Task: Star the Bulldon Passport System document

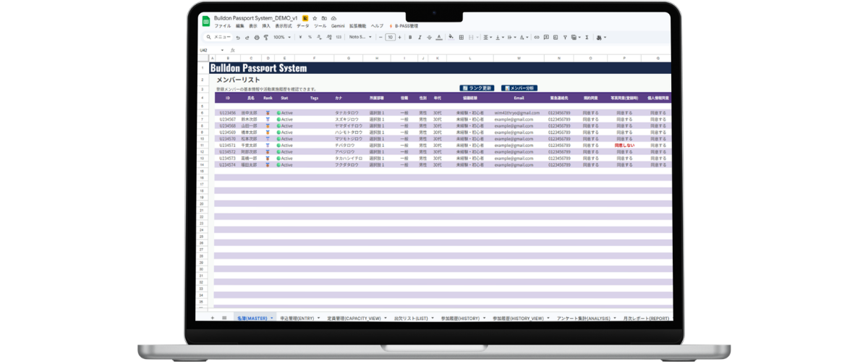Action: pyautogui.click(x=314, y=17)
